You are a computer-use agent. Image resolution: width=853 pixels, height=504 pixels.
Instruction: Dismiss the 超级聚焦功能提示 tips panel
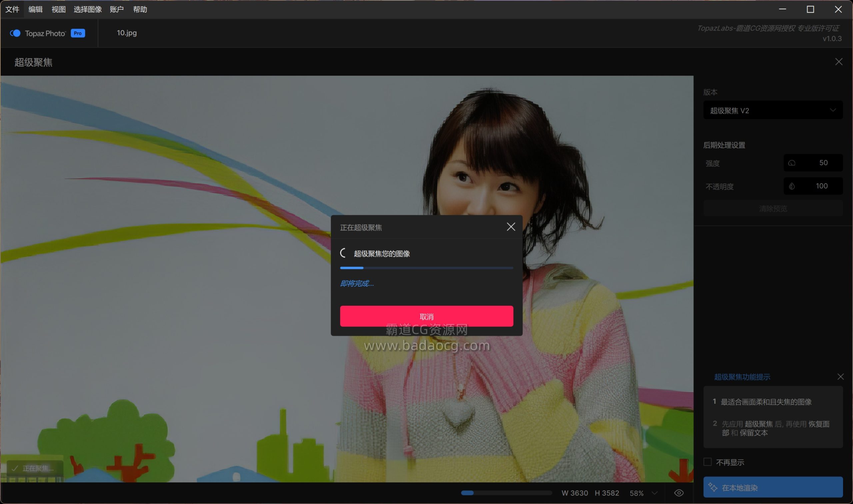click(x=840, y=377)
